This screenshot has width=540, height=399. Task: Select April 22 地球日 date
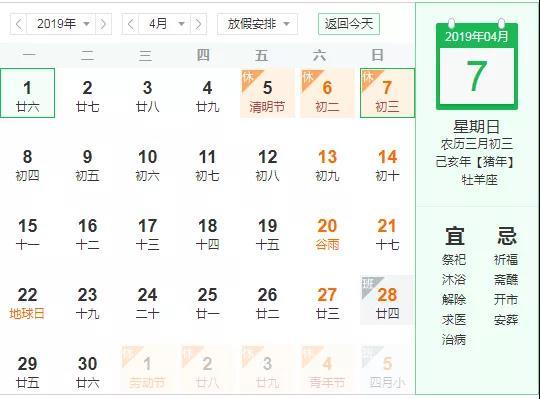click(27, 303)
